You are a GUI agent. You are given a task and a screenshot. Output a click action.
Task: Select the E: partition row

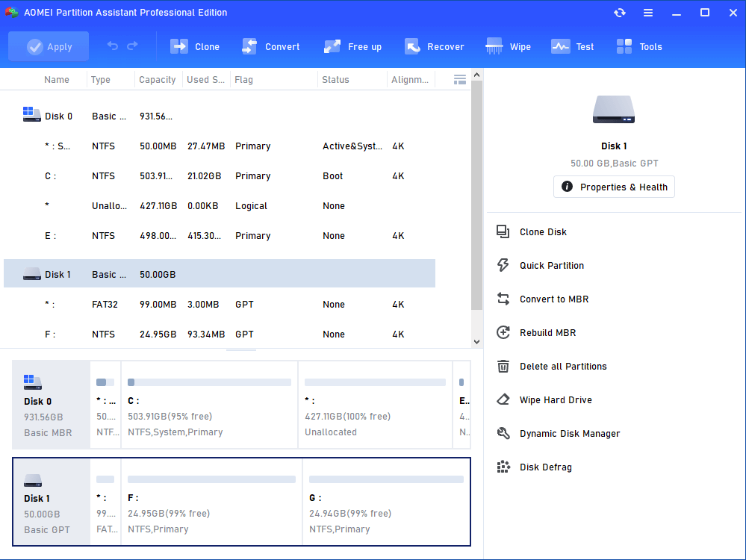tap(220, 236)
